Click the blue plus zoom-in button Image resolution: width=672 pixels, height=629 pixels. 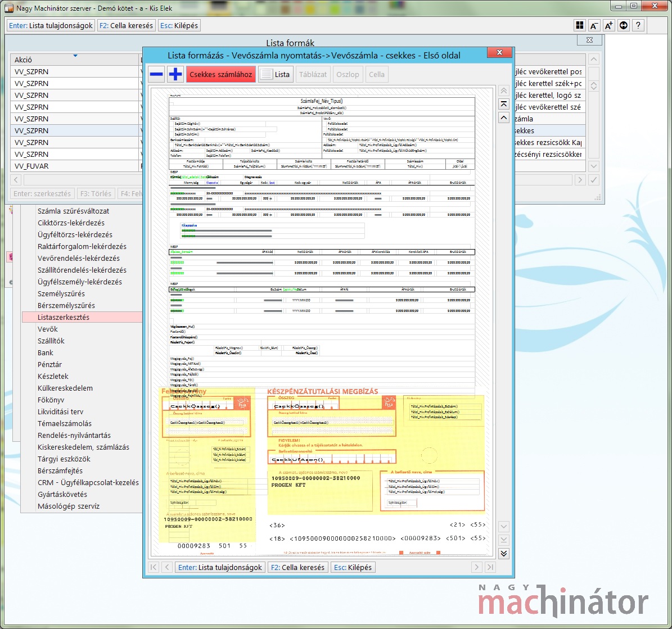coord(175,74)
